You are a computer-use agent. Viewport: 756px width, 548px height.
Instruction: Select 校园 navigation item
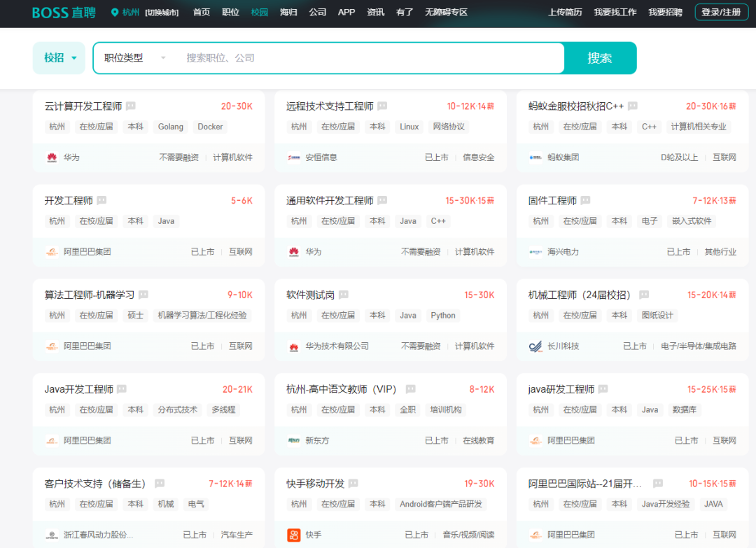[x=260, y=13]
